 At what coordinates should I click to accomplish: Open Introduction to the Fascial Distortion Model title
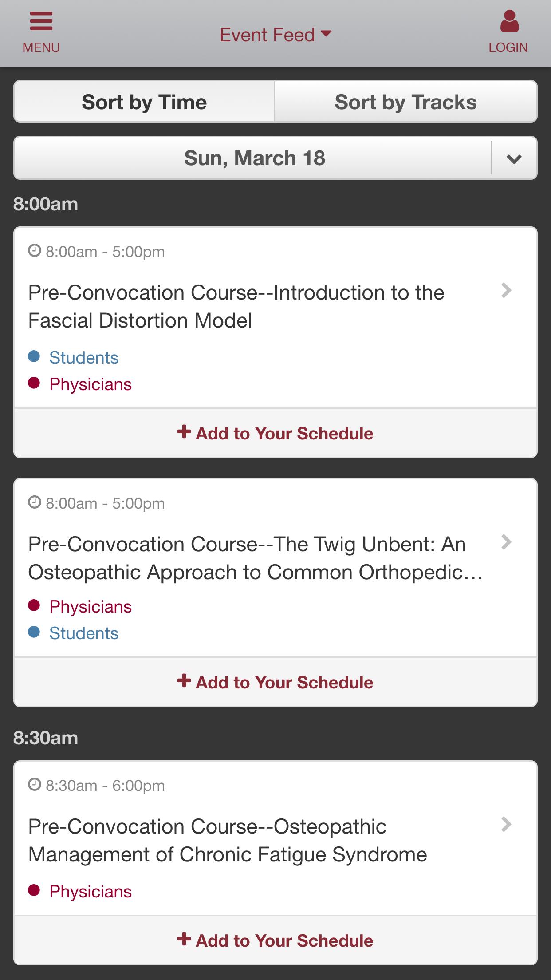tap(236, 306)
